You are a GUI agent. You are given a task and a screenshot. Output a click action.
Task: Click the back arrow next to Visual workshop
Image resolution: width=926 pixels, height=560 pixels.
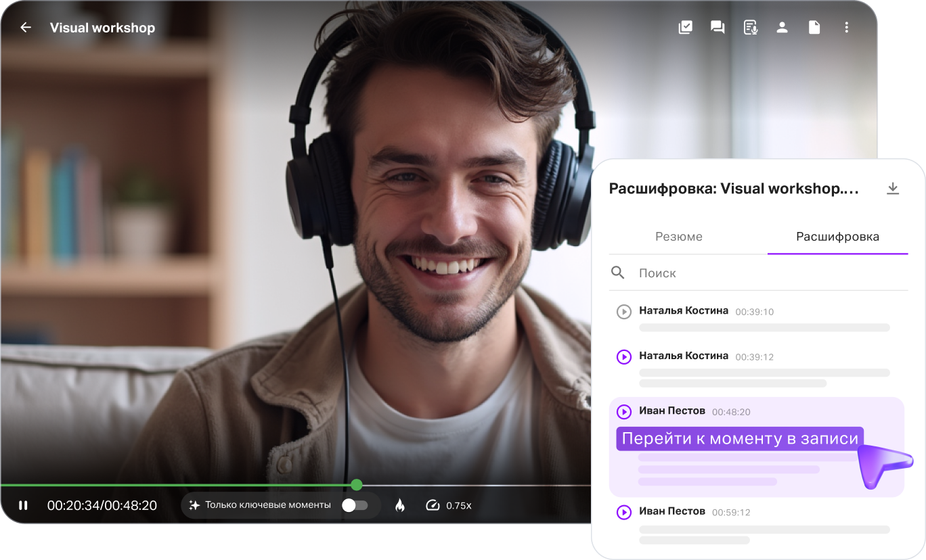(26, 28)
